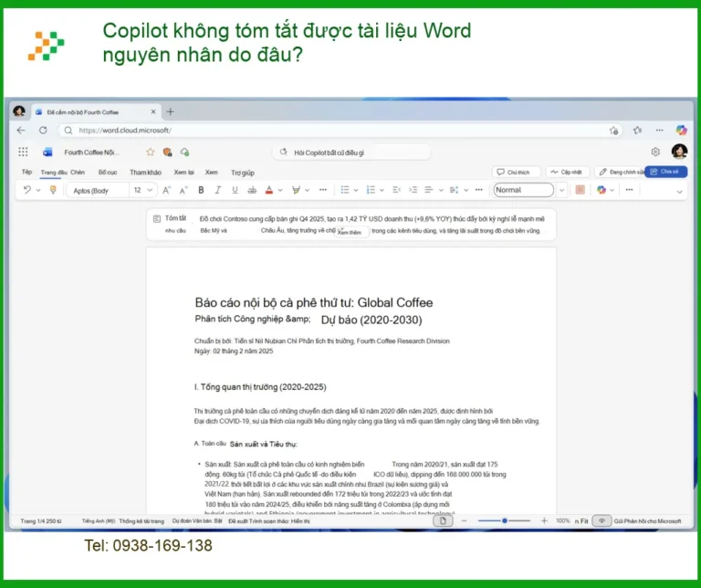Collapse the ribbon with the chevron

(679, 192)
